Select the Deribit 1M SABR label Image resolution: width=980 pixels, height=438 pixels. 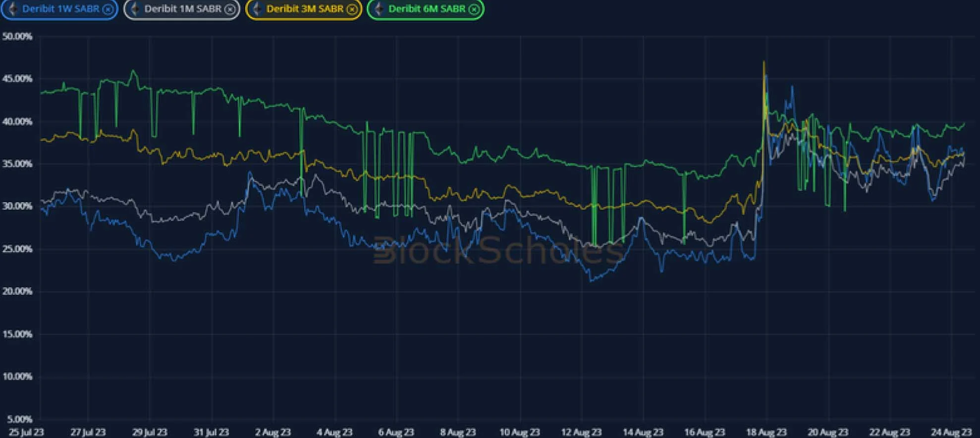[x=183, y=9]
